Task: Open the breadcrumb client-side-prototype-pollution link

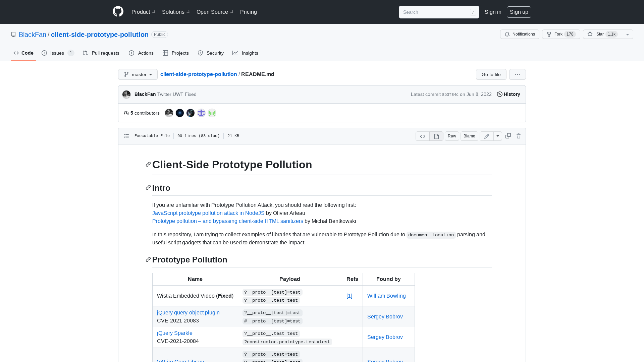Action: coord(199,74)
